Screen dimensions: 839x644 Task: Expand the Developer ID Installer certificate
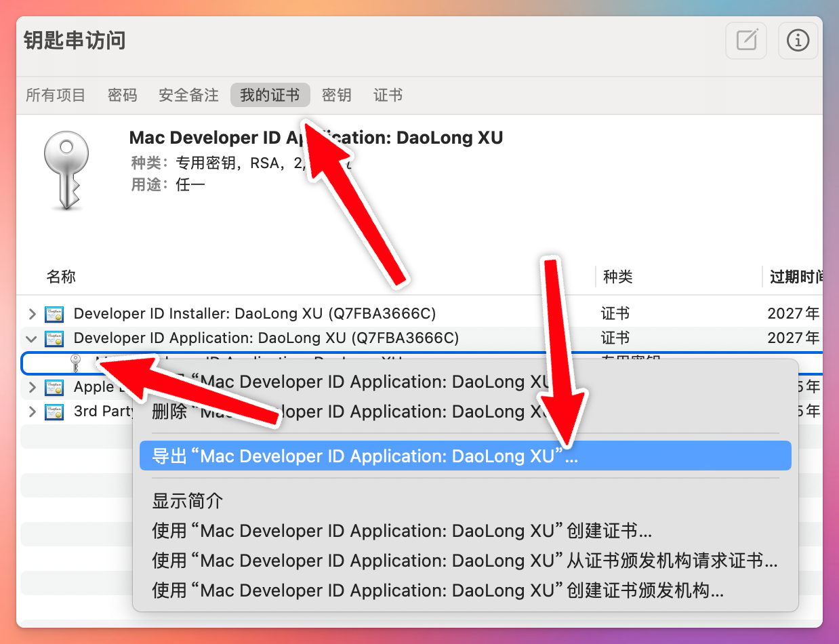tap(32, 314)
